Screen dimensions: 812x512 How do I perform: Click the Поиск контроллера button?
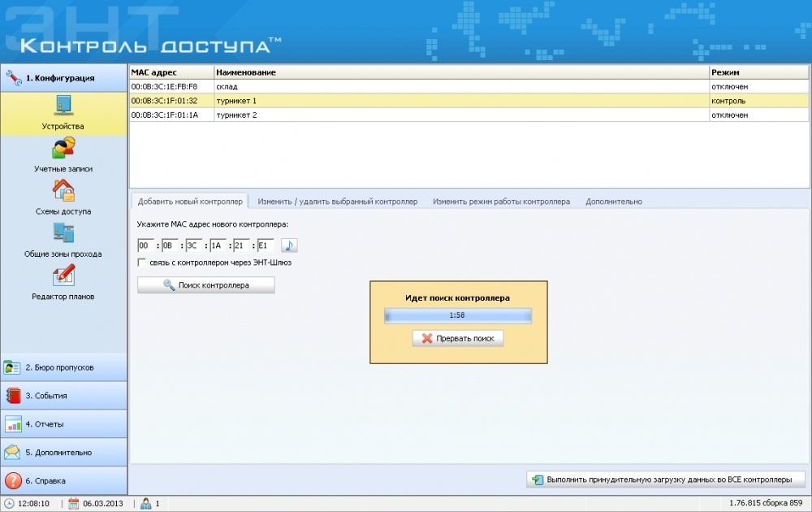pos(206,285)
